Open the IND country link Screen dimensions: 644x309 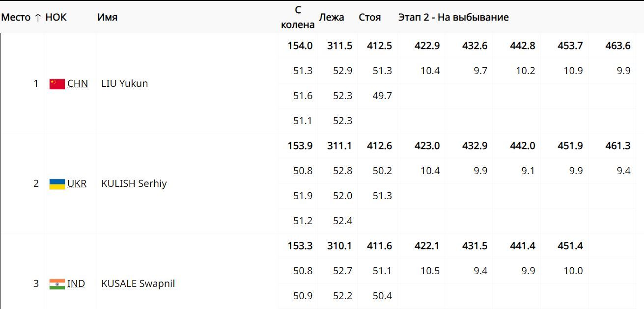[x=76, y=284]
